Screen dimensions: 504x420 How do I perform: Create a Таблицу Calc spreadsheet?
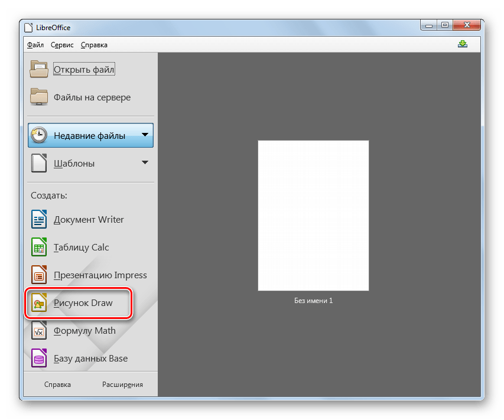[82, 248]
